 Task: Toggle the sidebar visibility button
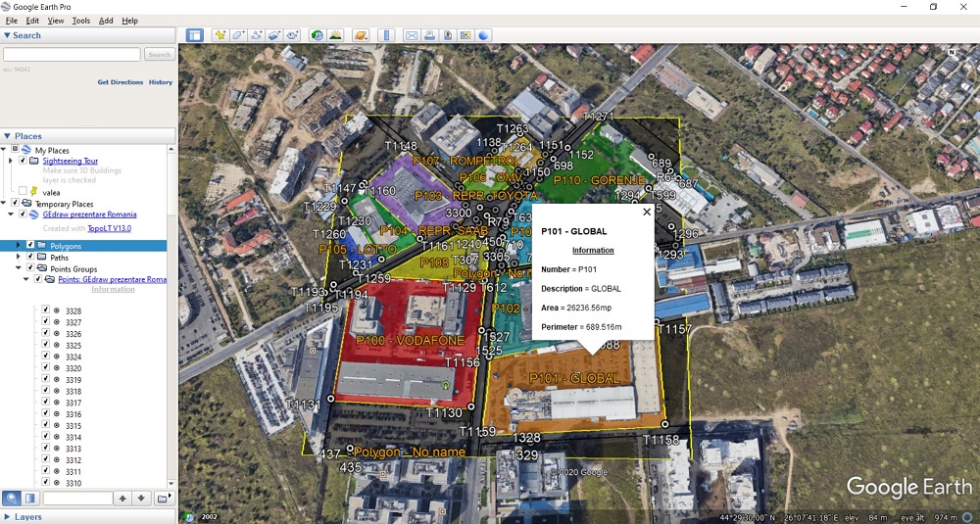point(195,35)
